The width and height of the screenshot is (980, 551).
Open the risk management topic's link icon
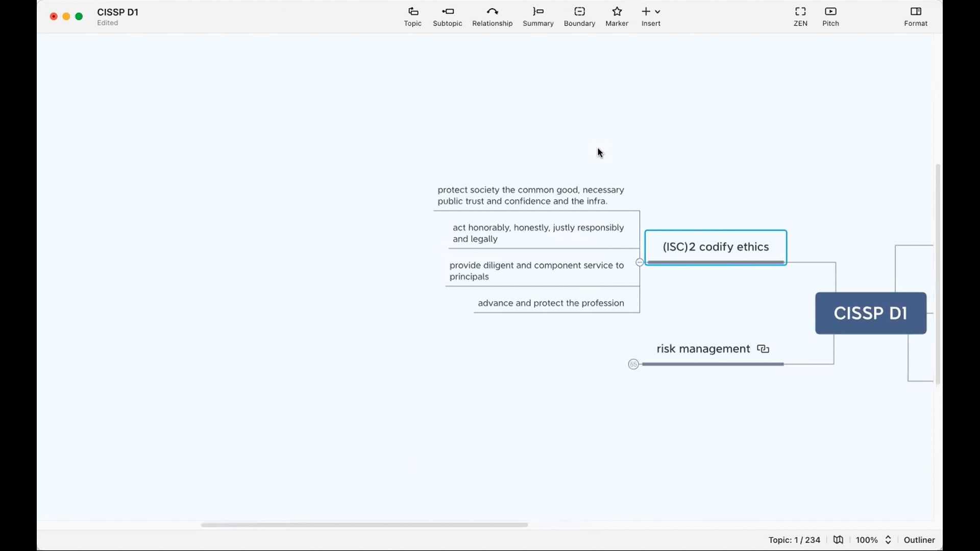point(763,349)
